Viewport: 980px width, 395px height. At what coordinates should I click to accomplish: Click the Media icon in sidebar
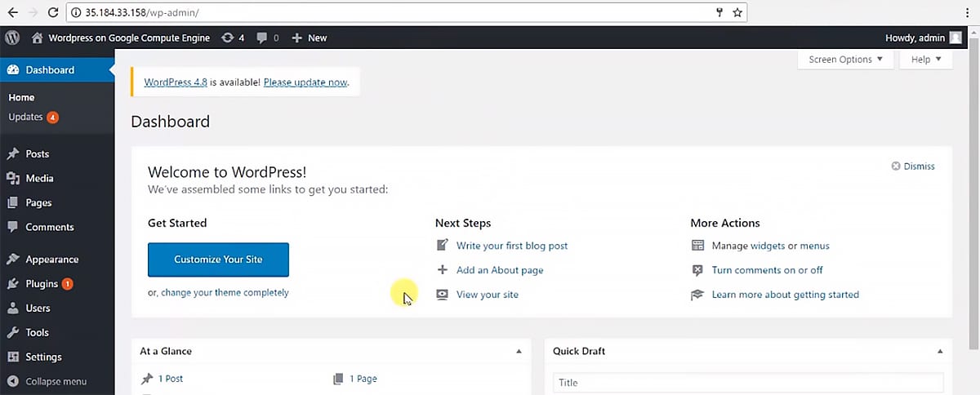click(x=13, y=178)
